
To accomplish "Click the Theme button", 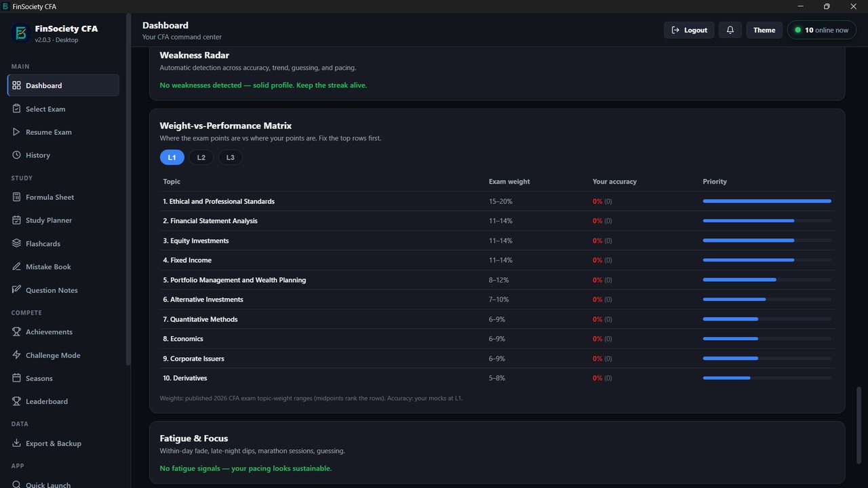I will 764,30.
